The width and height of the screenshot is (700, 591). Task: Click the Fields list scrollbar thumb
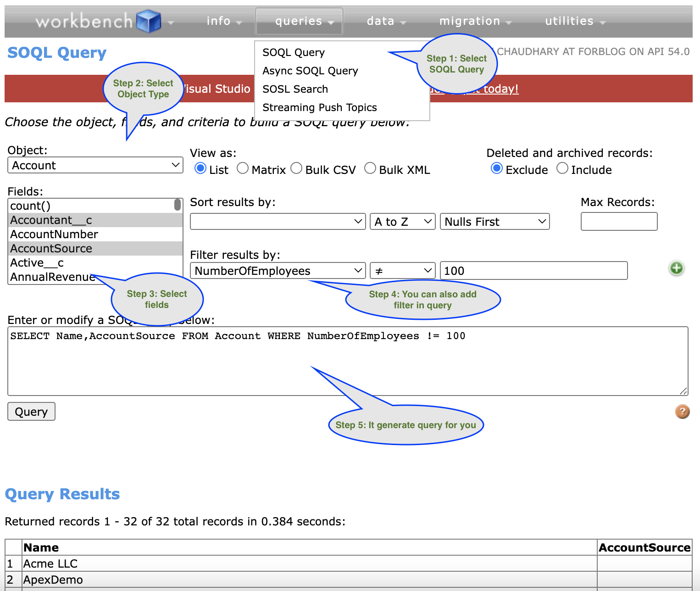tap(178, 205)
